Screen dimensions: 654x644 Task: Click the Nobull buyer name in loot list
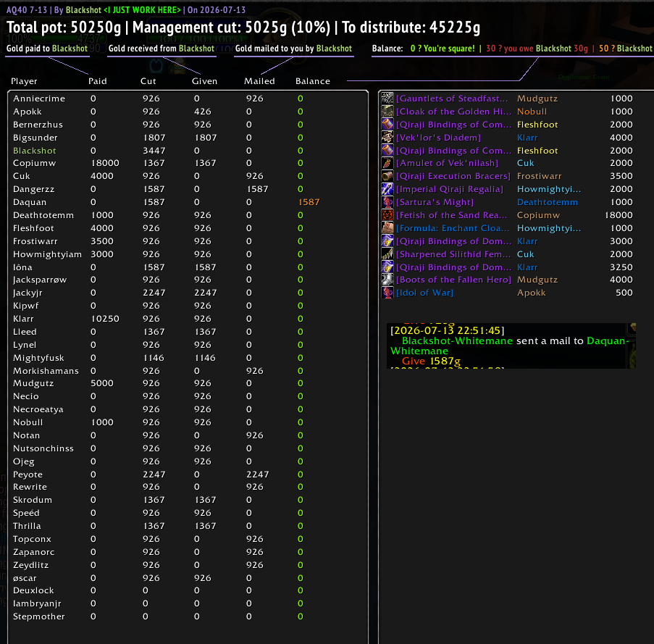pos(532,112)
